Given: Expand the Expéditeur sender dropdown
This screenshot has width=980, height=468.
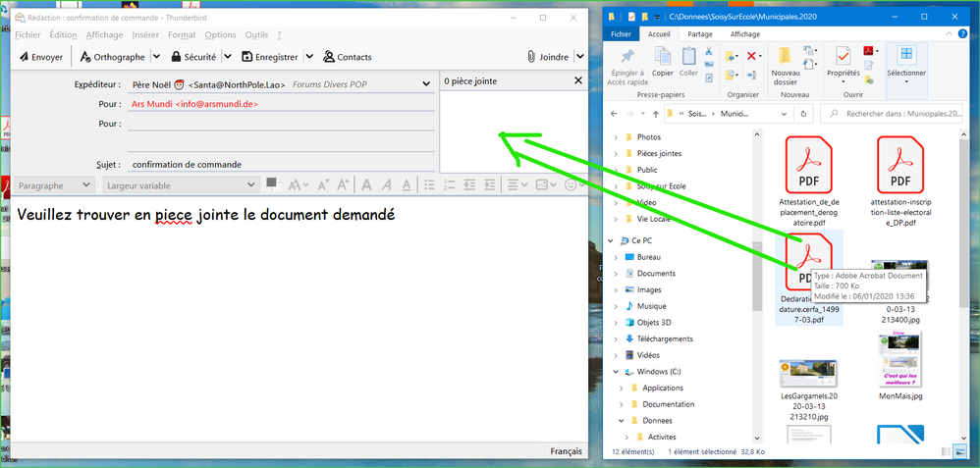Looking at the screenshot, I should click(x=426, y=84).
